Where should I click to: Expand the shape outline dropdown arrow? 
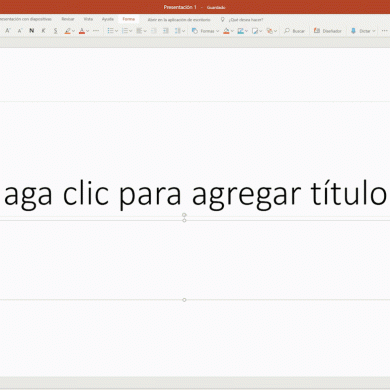click(x=246, y=31)
